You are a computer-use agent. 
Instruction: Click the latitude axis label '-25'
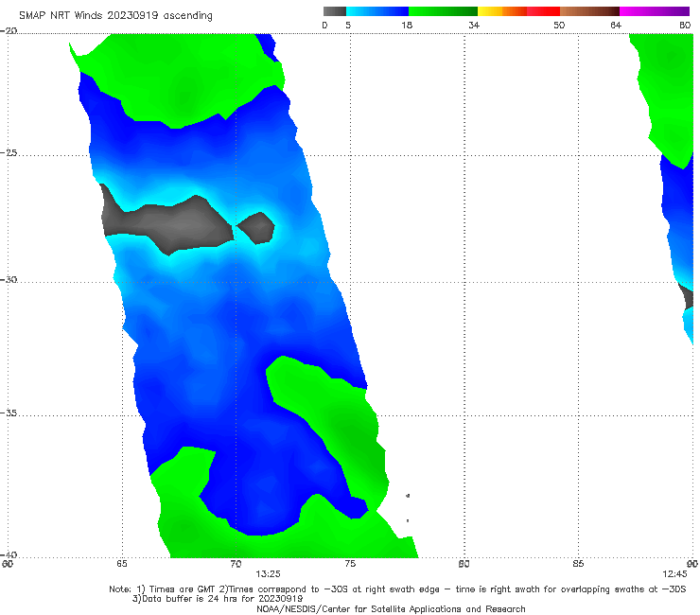(9, 152)
